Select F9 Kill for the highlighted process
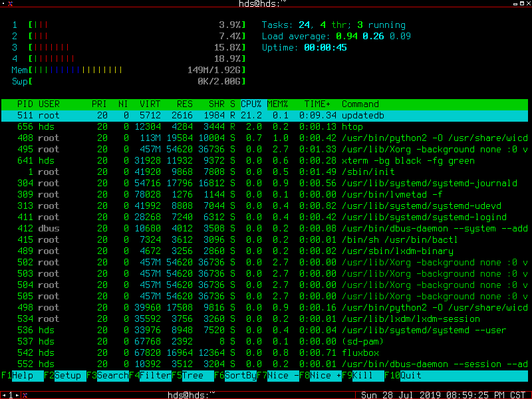 [363, 376]
